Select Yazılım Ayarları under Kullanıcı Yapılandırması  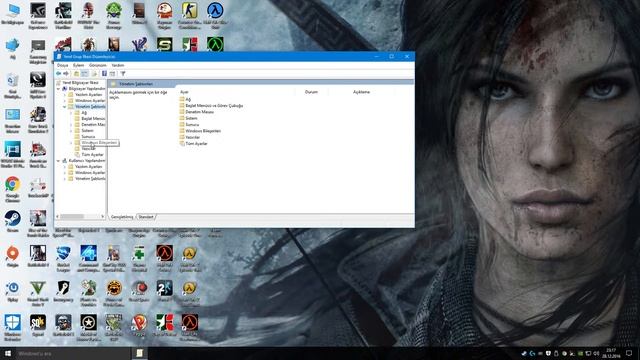pyautogui.click(x=89, y=167)
